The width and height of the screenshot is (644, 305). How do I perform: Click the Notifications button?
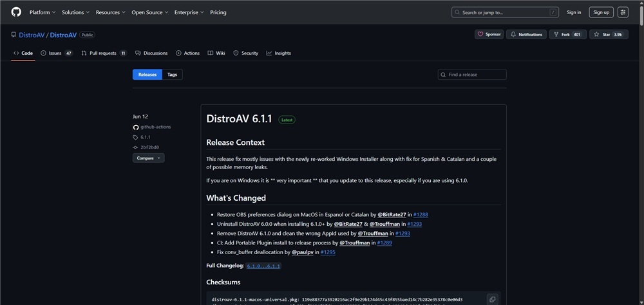pyautogui.click(x=526, y=35)
